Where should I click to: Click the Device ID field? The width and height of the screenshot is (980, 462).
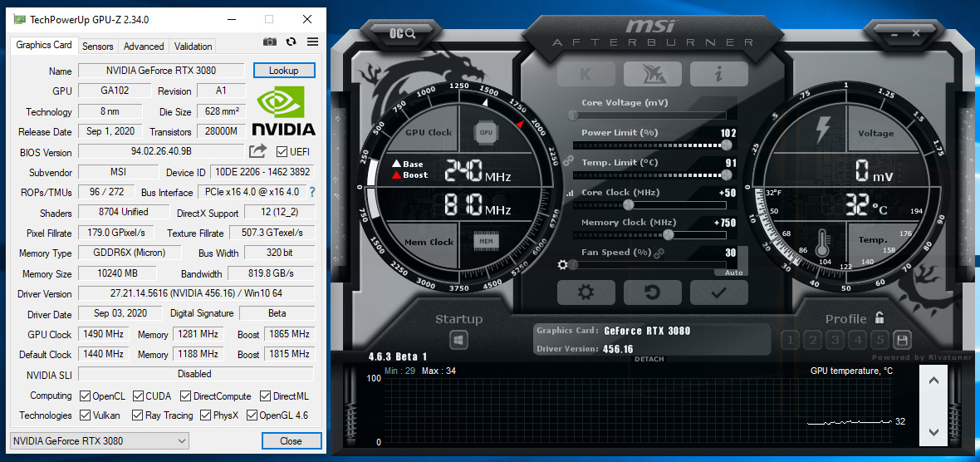coord(262,172)
